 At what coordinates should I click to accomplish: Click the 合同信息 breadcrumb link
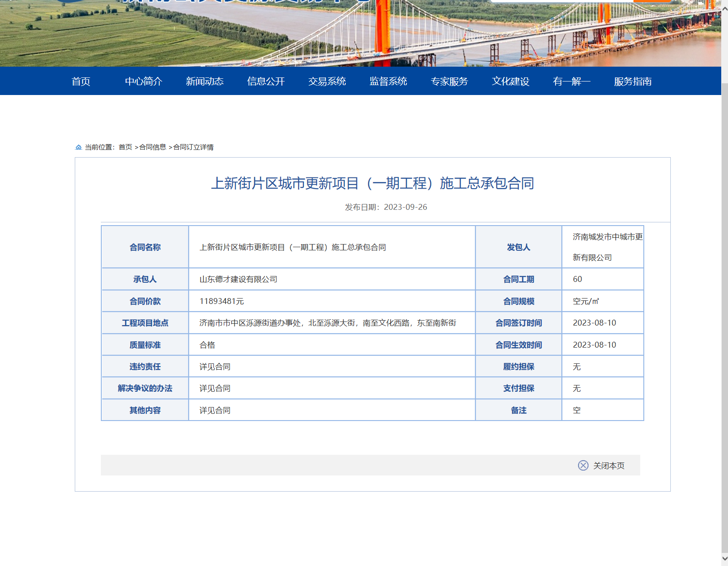click(153, 147)
